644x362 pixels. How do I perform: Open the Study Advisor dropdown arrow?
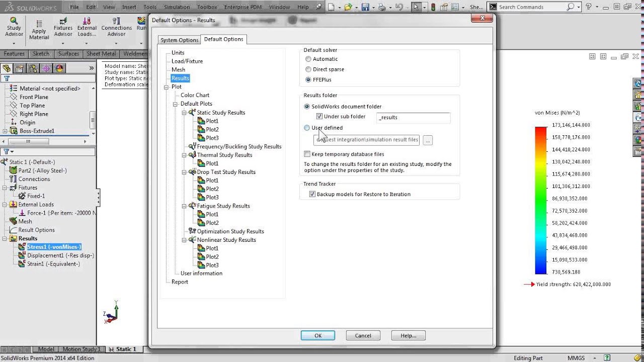[x=14, y=43]
